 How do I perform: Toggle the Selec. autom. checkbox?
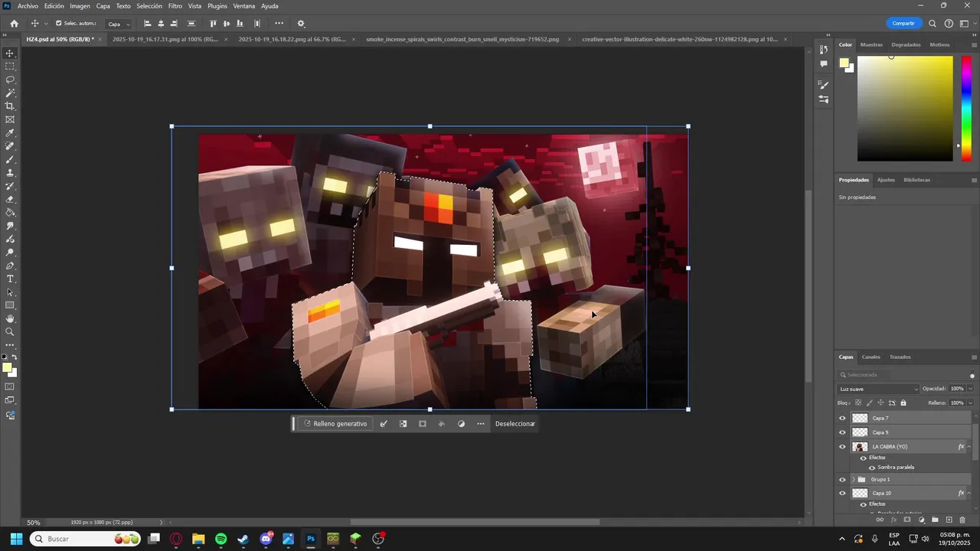pyautogui.click(x=59, y=24)
